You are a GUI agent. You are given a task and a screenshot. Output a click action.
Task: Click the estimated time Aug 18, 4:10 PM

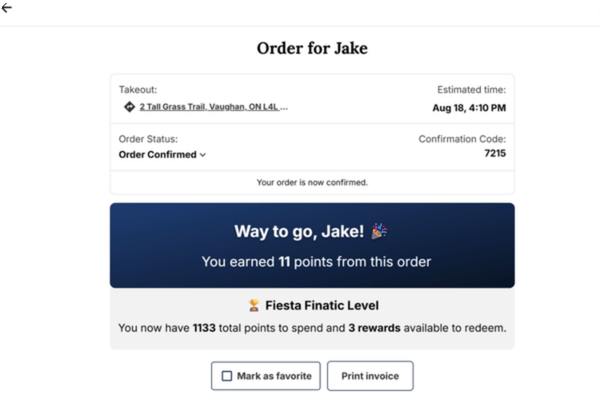click(x=469, y=108)
